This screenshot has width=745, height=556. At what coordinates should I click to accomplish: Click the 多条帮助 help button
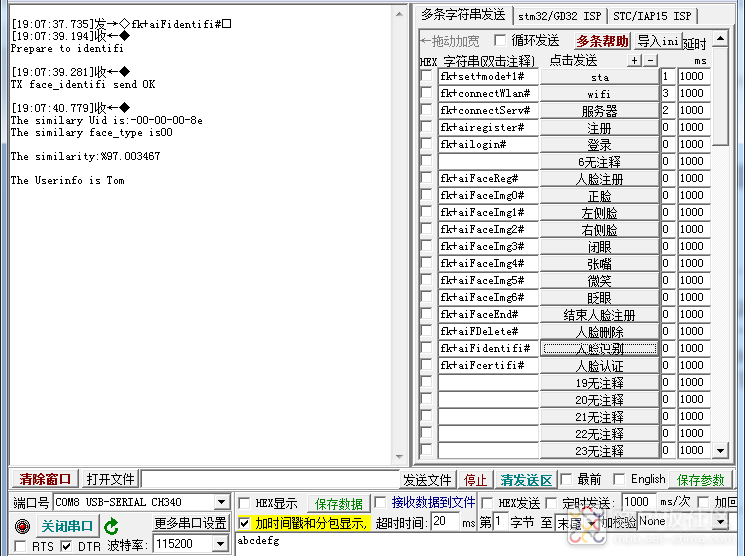[x=602, y=41]
